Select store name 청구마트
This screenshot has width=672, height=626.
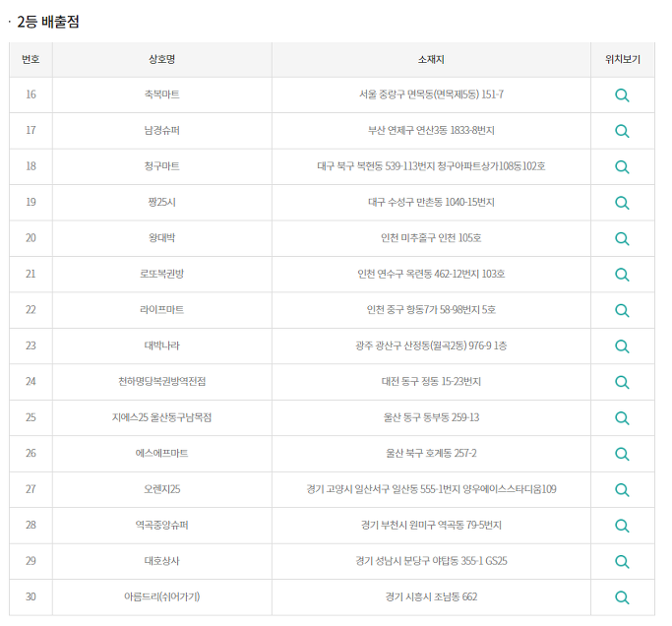point(162,166)
